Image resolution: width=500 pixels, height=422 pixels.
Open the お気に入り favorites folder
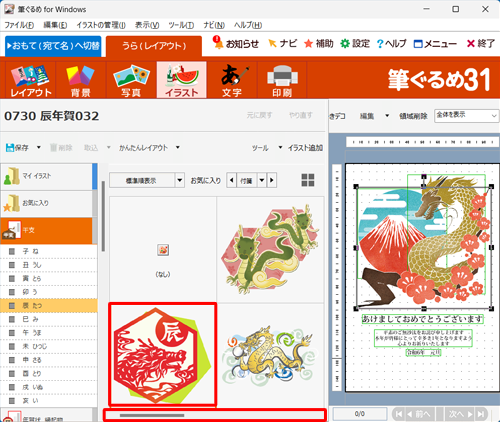[x=47, y=203]
